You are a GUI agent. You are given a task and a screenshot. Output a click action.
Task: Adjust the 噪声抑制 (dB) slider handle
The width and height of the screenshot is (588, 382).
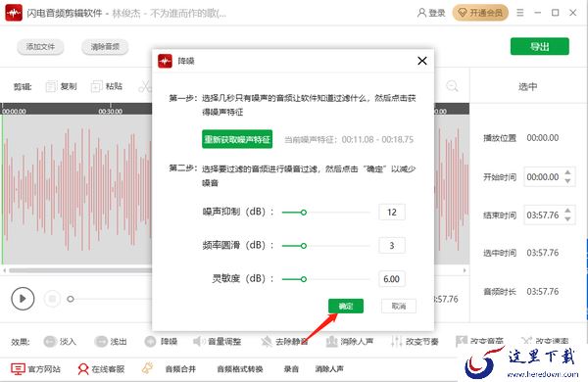coord(304,213)
